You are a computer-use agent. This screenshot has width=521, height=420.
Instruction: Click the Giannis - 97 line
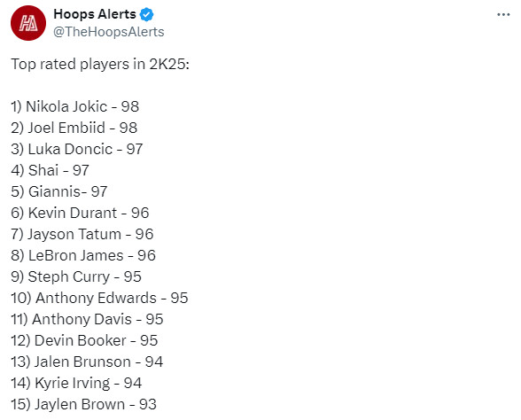click(59, 191)
